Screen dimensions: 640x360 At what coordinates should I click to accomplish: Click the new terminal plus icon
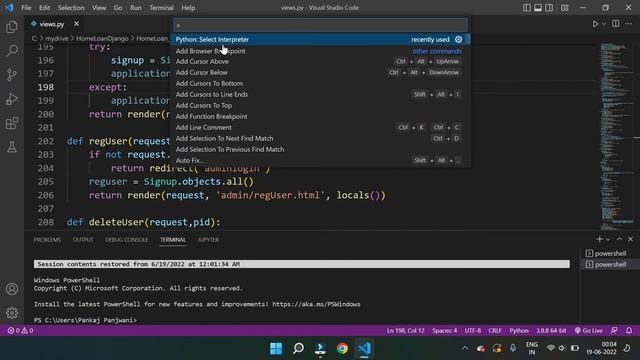pyautogui.click(x=599, y=239)
